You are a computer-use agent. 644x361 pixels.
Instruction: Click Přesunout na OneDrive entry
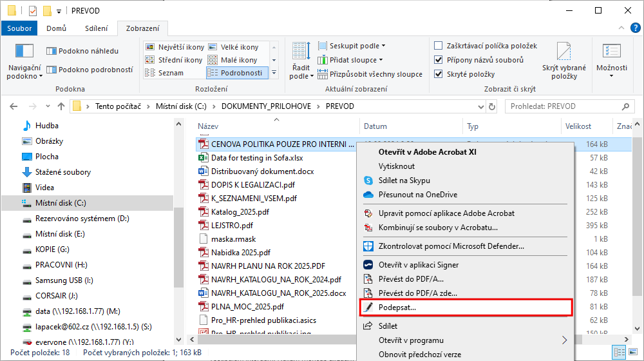(417, 195)
